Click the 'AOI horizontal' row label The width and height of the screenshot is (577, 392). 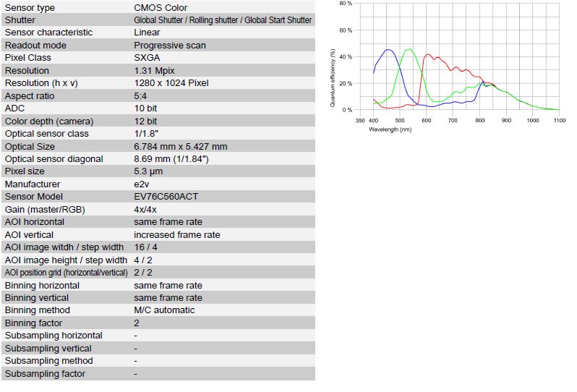(x=34, y=222)
